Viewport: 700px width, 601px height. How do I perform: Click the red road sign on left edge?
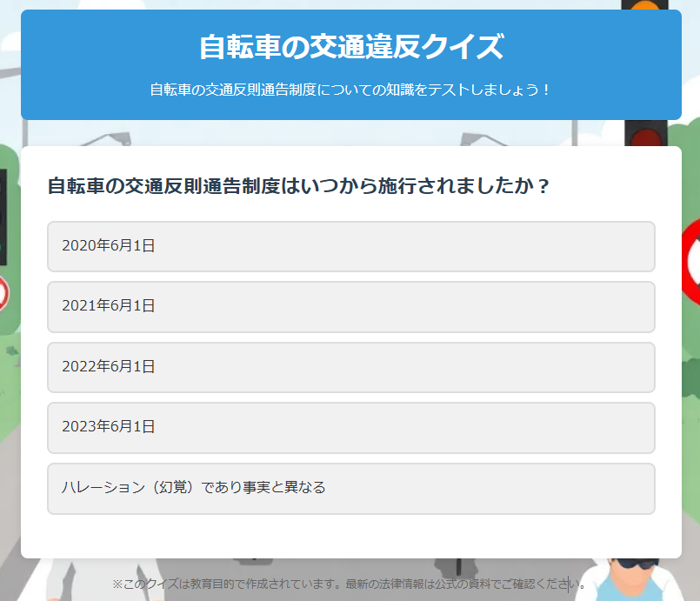[x=3, y=293]
